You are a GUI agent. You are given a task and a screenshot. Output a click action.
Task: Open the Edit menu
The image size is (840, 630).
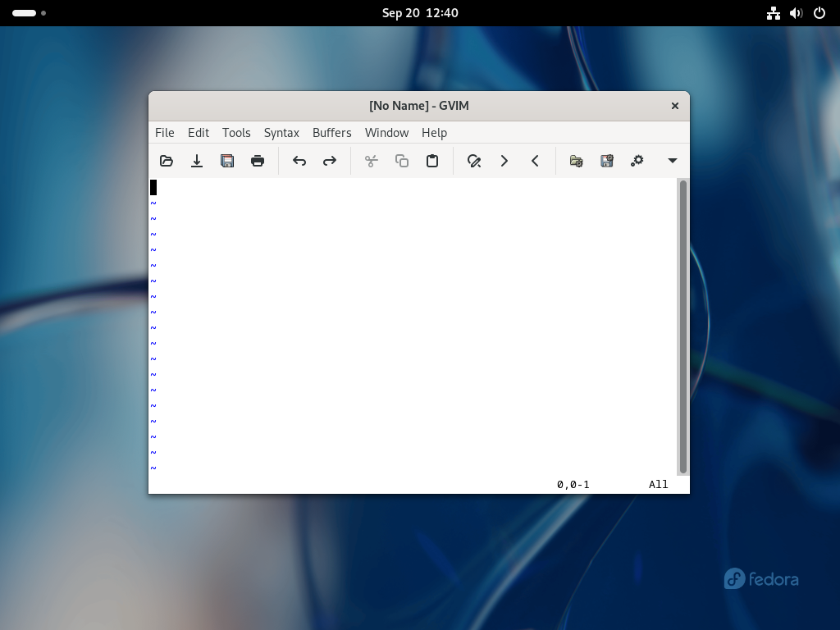(x=199, y=133)
